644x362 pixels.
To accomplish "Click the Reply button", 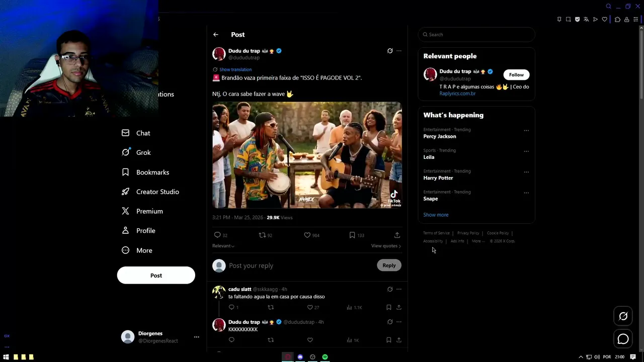I will pos(389,265).
